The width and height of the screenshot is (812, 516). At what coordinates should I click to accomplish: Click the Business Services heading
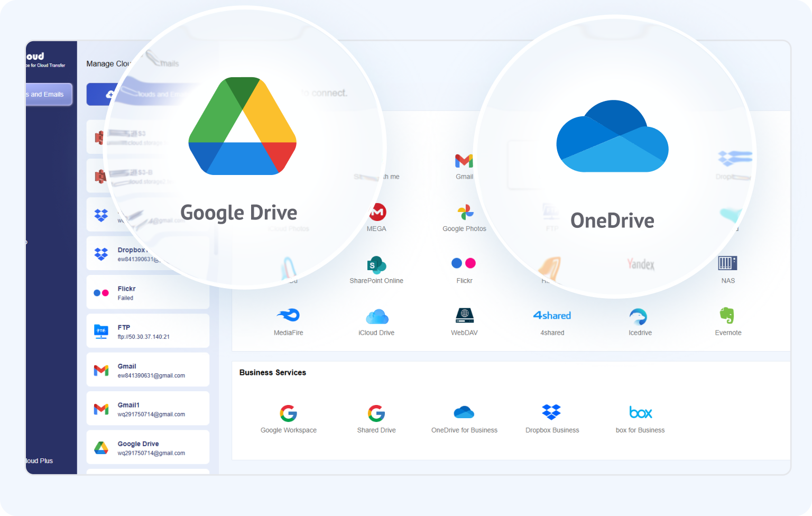click(273, 373)
